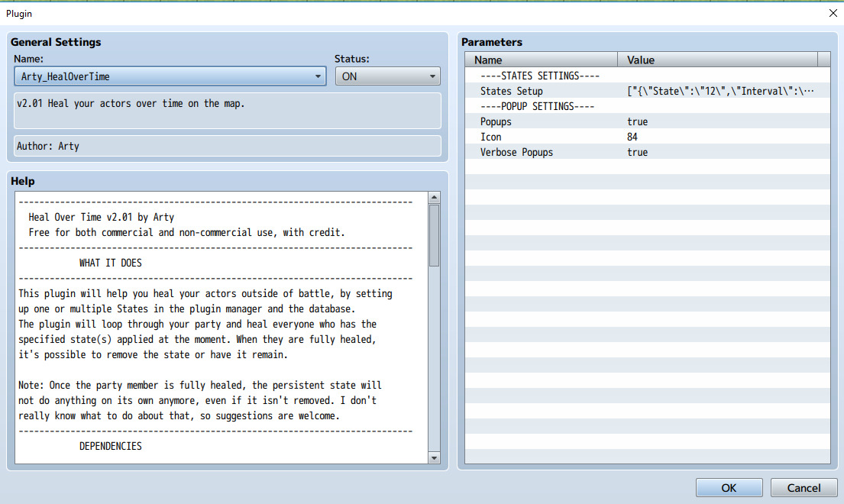
Task: Select the Popups parameter row
Action: click(x=496, y=121)
